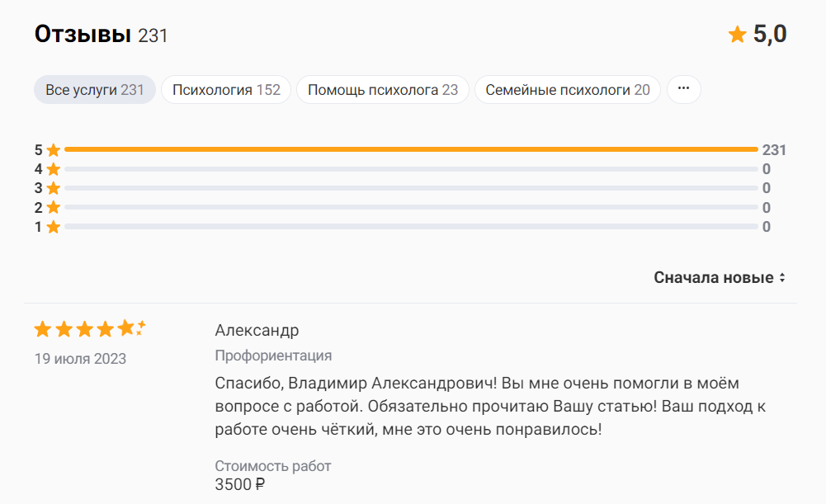Click the empty 4-star rating bar
This screenshot has width=826, height=504.
coord(410,169)
